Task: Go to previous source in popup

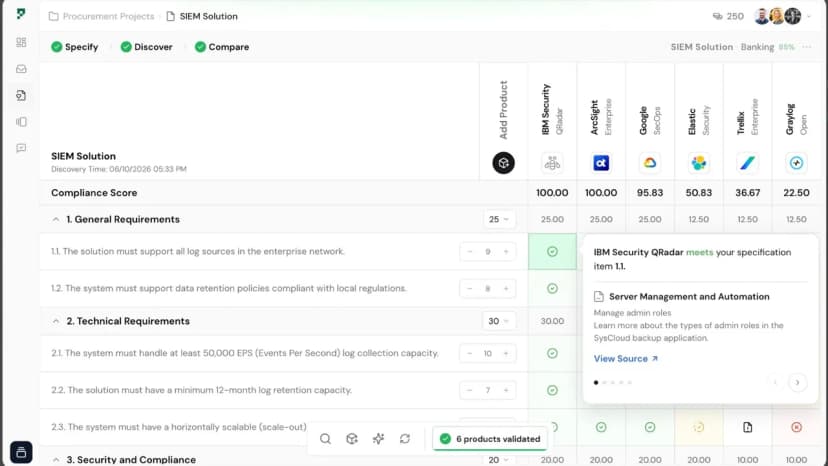Action: point(775,383)
